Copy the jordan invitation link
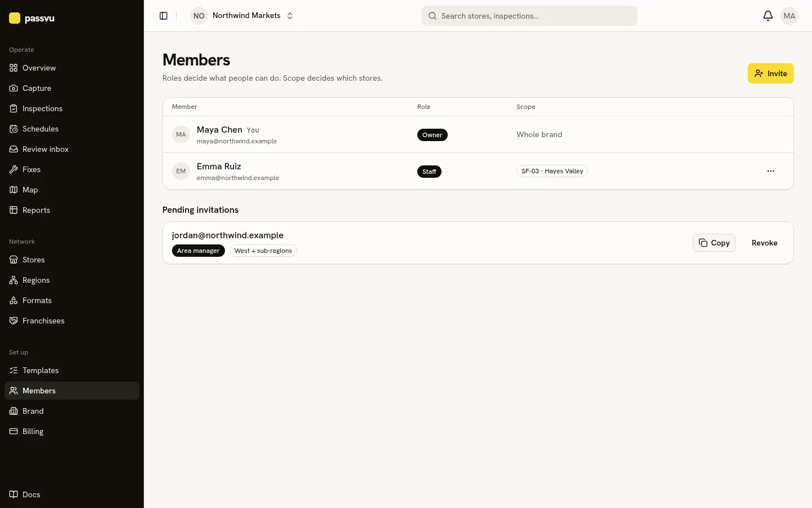This screenshot has height=508, width=812. pyautogui.click(x=714, y=243)
